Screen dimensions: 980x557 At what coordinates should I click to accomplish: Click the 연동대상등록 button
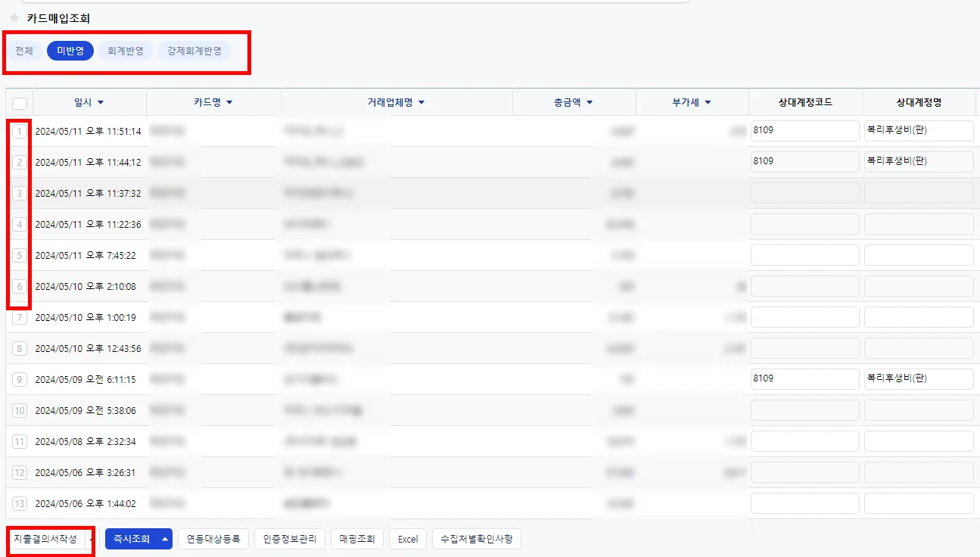[x=213, y=539]
